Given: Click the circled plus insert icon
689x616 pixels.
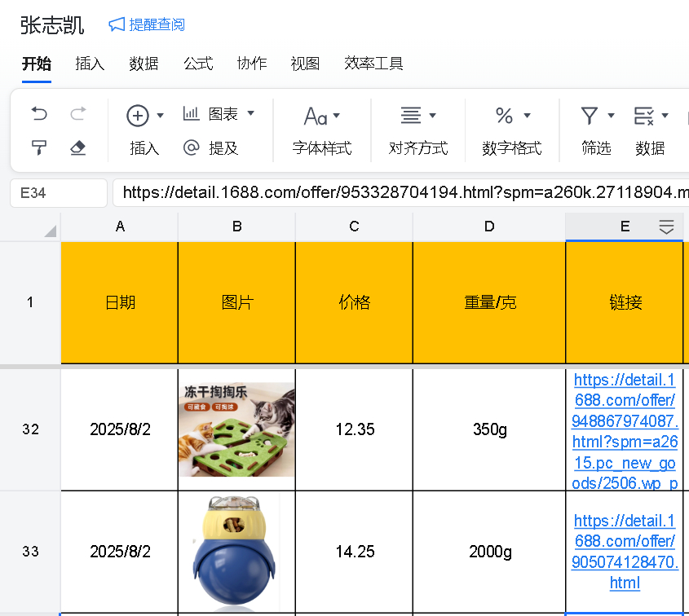Looking at the screenshot, I should pyautogui.click(x=138, y=116).
